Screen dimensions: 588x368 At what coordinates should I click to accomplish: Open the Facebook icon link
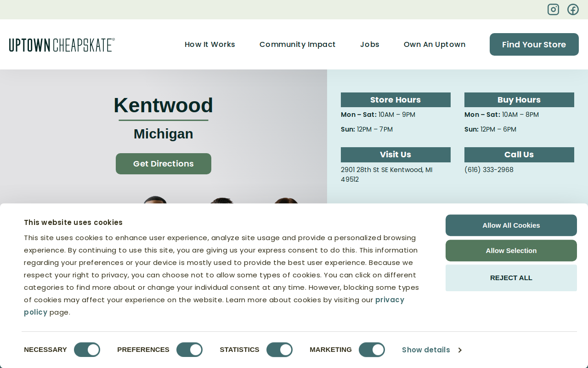573,9
